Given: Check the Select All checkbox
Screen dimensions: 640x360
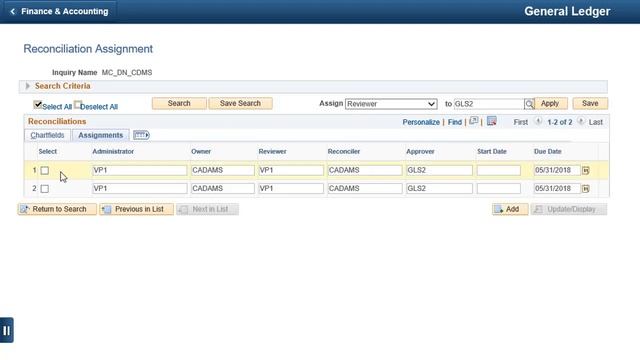Looking at the screenshot, I should 38,105.
